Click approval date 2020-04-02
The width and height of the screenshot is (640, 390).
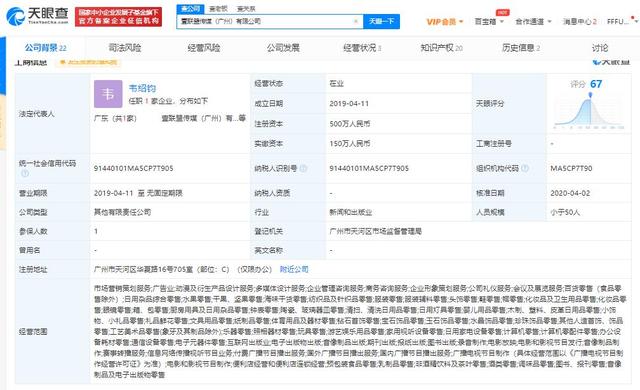570,193
